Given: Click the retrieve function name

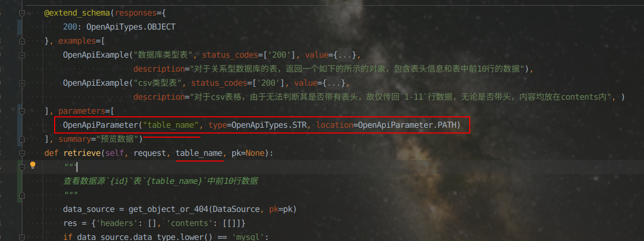Looking at the screenshot, I should click(x=82, y=153).
